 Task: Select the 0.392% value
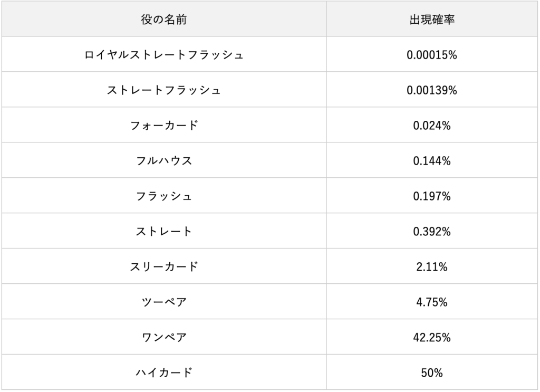[x=432, y=232]
